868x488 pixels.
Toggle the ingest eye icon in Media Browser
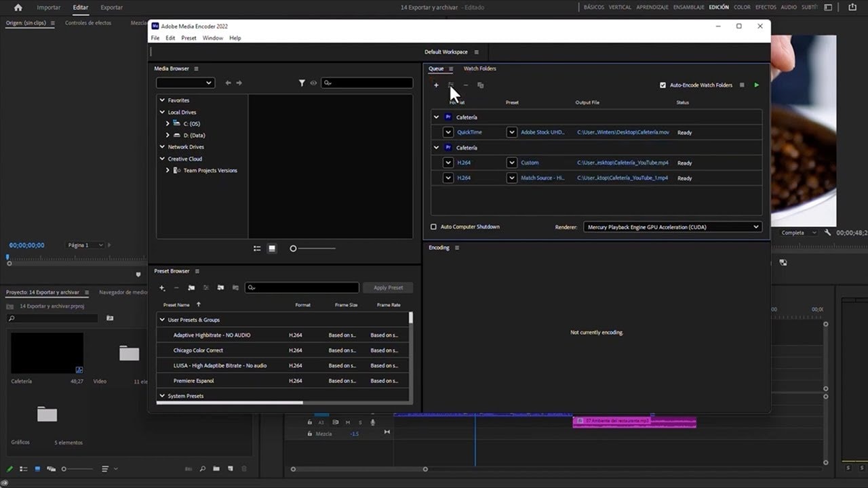click(x=313, y=83)
